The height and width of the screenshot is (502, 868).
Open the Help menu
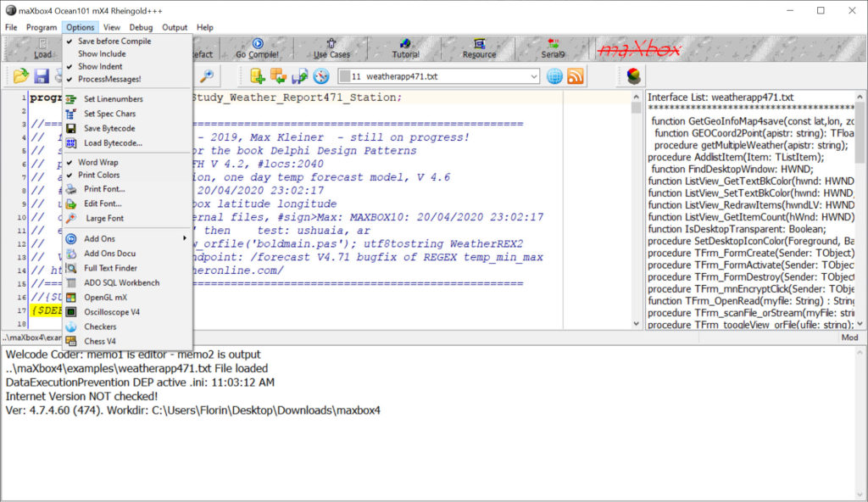[205, 27]
